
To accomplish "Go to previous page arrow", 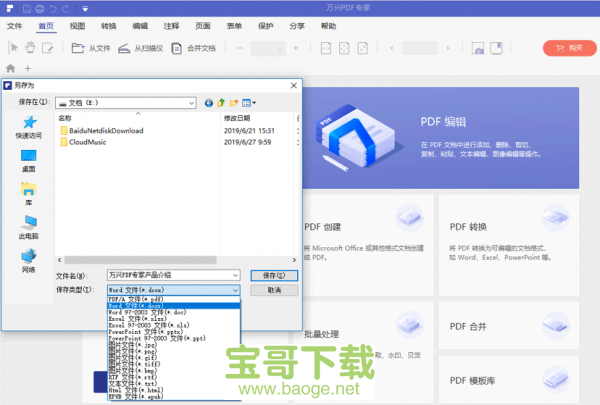I will (x=392, y=48).
